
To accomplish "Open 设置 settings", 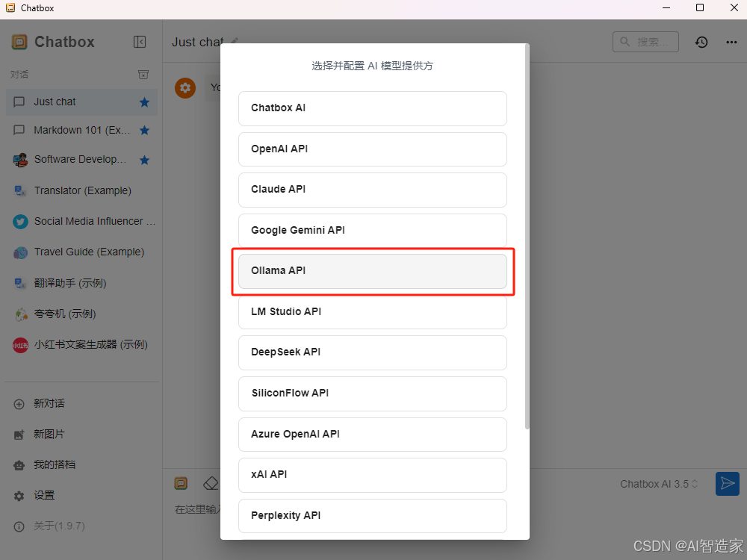I will [81, 497].
